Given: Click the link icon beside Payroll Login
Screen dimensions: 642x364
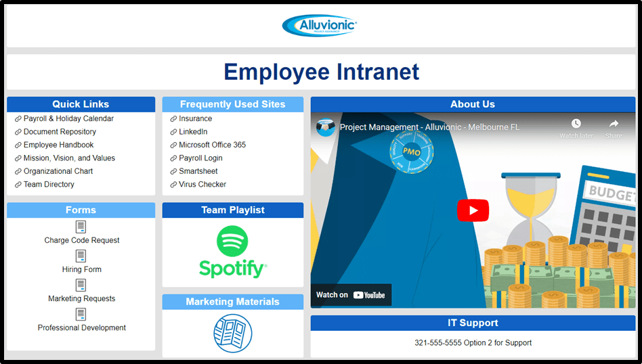Looking at the screenshot, I should [173, 158].
